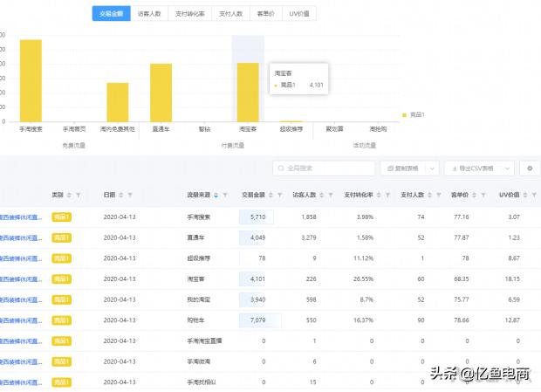541x392 pixels.
Task: Open filter for the 客单价 column
Action: tap(483, 195)
